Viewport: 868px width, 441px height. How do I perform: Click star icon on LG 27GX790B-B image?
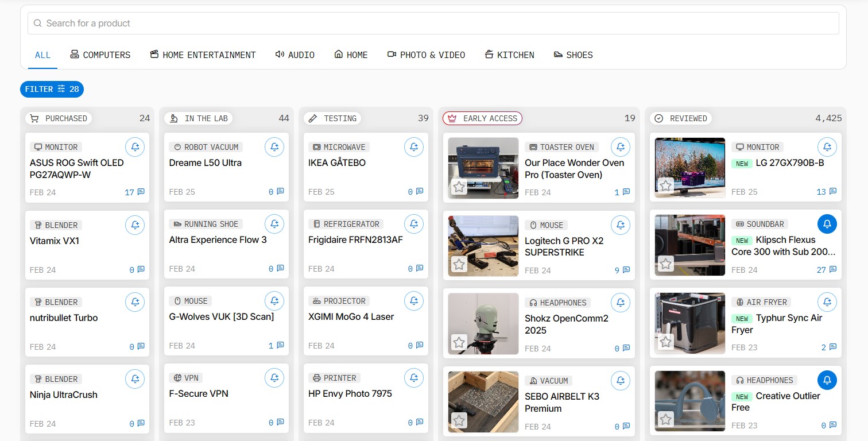click(665, 186)
